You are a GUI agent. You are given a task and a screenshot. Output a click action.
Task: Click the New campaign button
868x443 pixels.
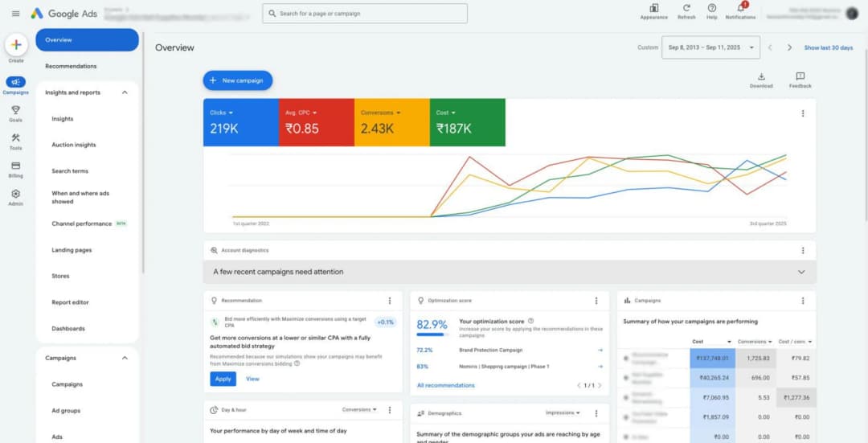238,80
